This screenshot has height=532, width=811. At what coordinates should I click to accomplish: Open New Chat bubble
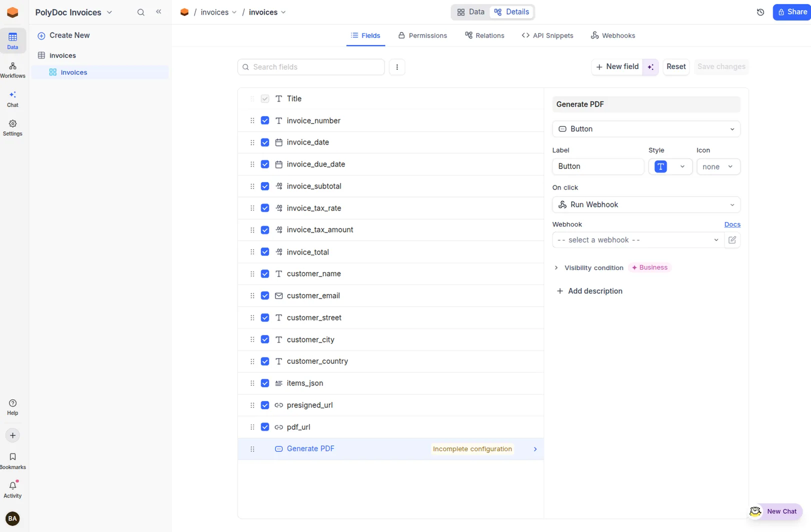tap(776, 511)
